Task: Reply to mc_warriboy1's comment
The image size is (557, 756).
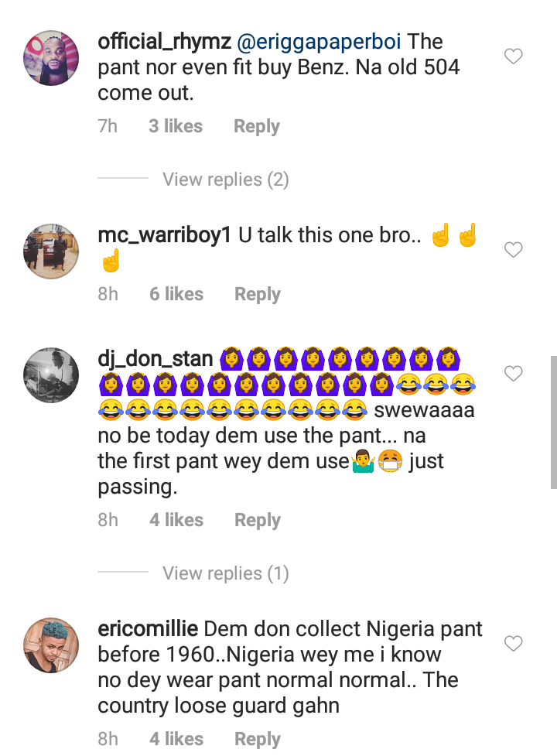Action: (258, 294)
